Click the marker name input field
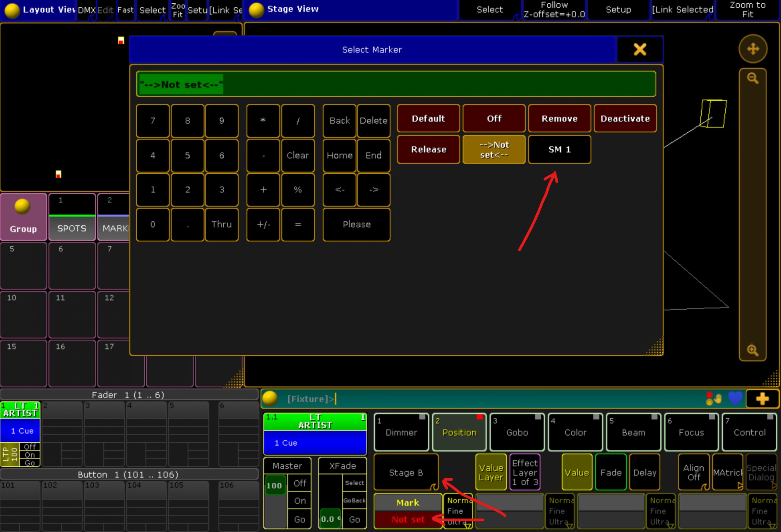The width and height of the screenshot is (781, 532). 396,84
